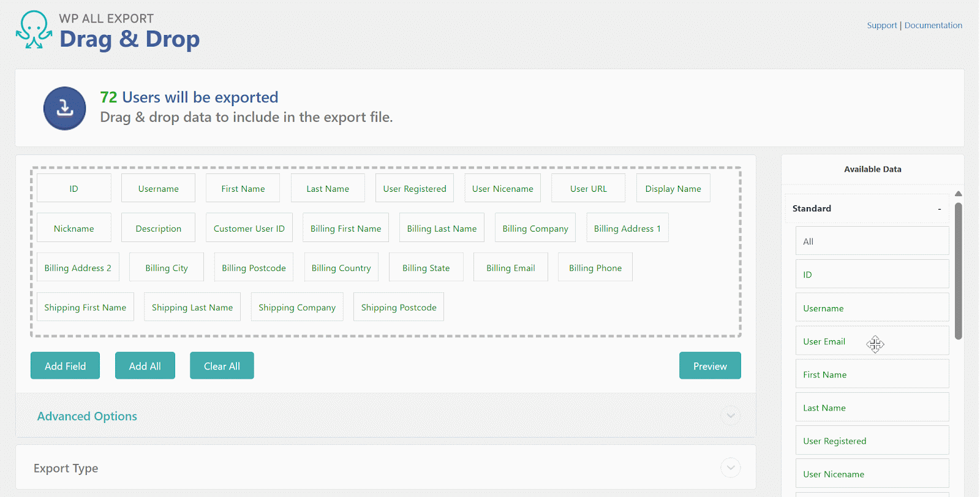Click the Display Name export field
Image resolution: width=980 pixels, height=497 pixels.
[673, 188]
